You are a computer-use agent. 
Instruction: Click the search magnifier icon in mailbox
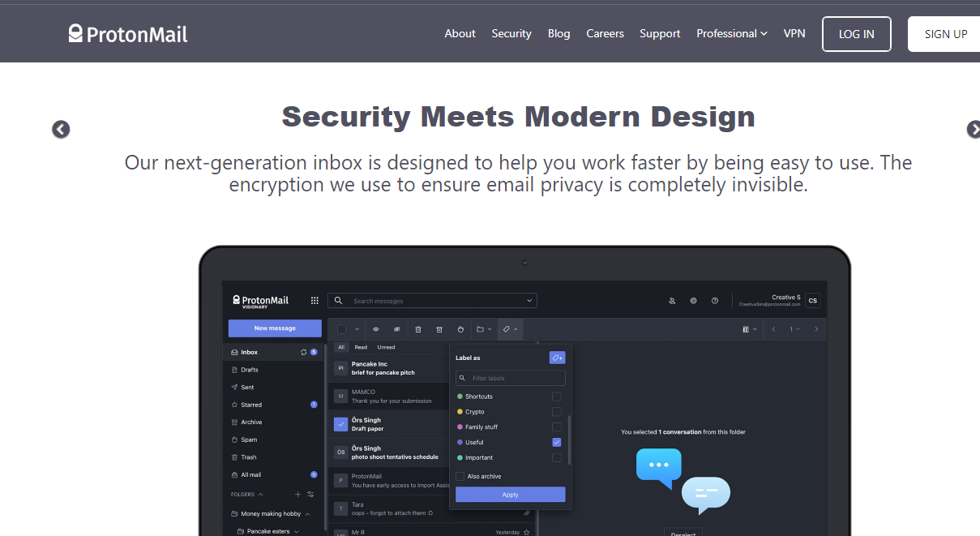pos(338,301)
